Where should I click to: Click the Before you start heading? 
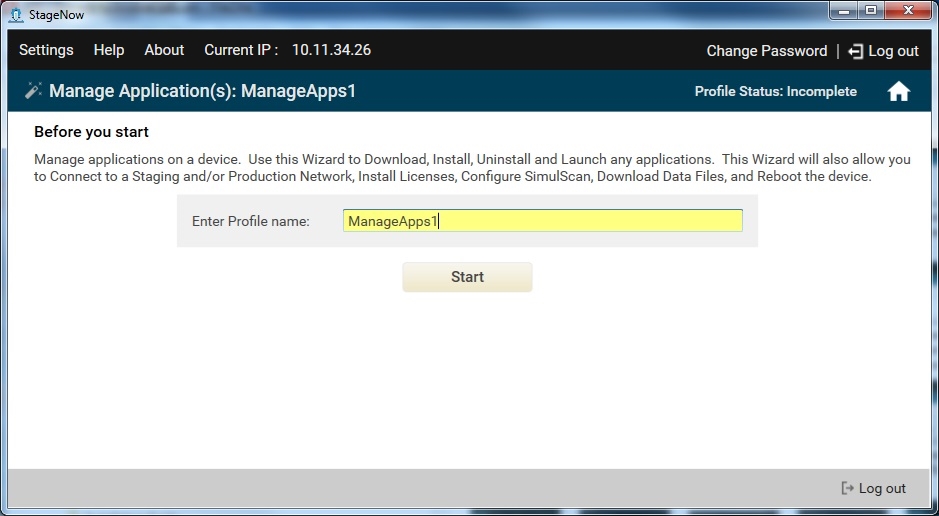[91, 132]
